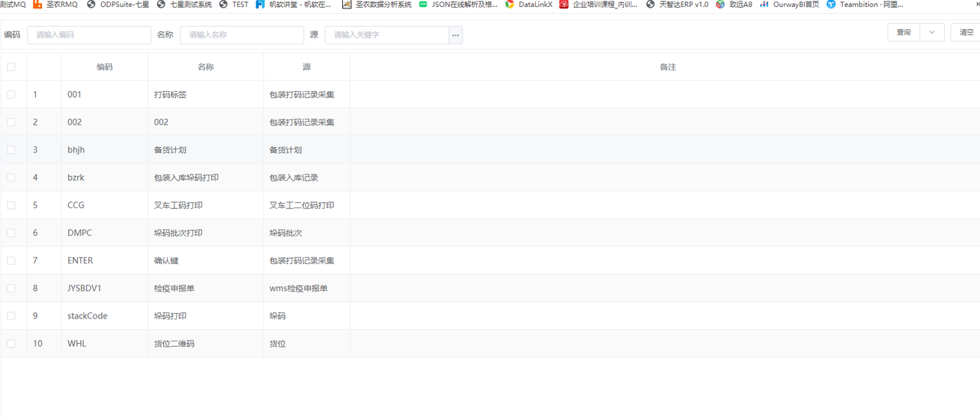Open the 圣农RMQ bookmark
Viewport: 980px width, 418px height.
tap(55, 5)
